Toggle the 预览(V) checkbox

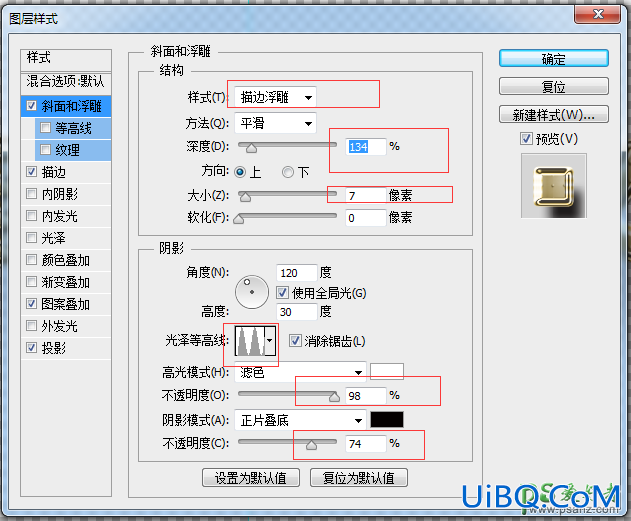pyautogui.click(x=526, y=139)
